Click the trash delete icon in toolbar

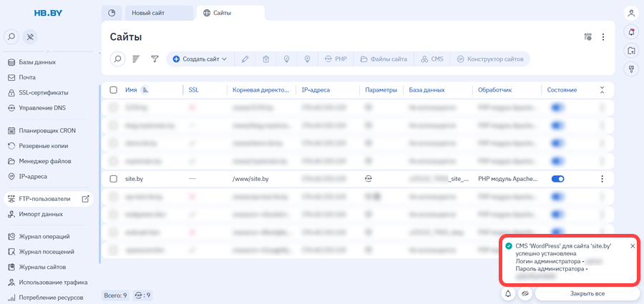click(x=265, y=59)
